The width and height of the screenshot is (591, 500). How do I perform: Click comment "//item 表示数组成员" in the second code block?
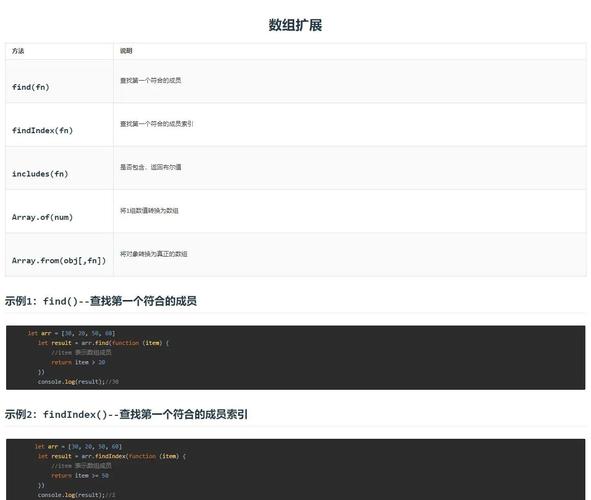tap(81, 466)
